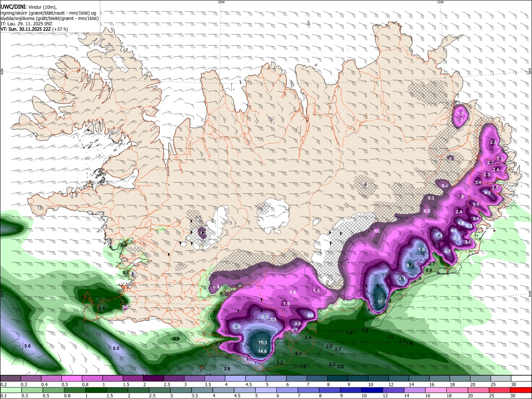Click the navy blue 10–12 swatch in the bottom legend row
This screenshot has width=532, height=399.
372,390
